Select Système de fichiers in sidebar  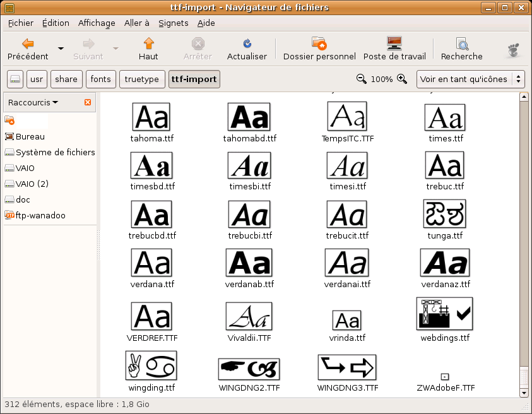55,152
